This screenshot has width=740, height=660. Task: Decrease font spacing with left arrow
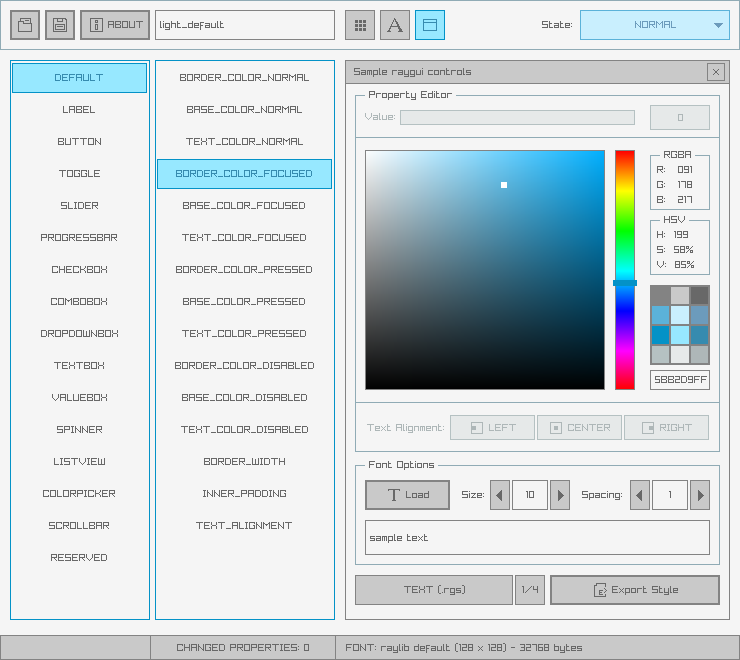(x=640, y=495)
